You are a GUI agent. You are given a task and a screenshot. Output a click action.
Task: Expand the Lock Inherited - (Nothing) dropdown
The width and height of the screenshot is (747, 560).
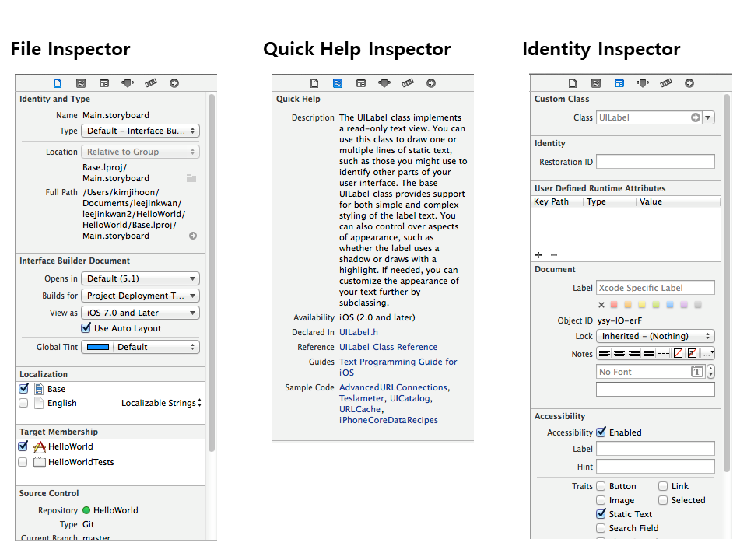655,336
